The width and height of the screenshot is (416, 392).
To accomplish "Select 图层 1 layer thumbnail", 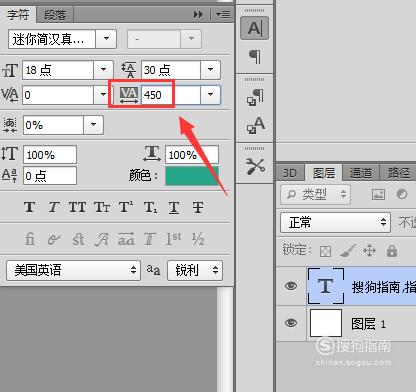I will click(x=326, y=323).
